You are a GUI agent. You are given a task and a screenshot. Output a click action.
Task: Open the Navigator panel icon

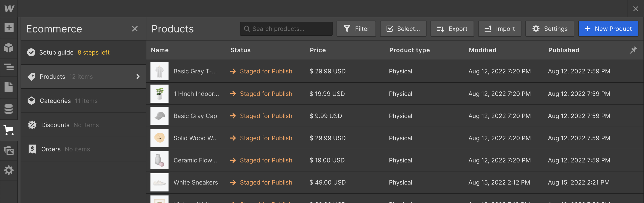coord(9,67)
